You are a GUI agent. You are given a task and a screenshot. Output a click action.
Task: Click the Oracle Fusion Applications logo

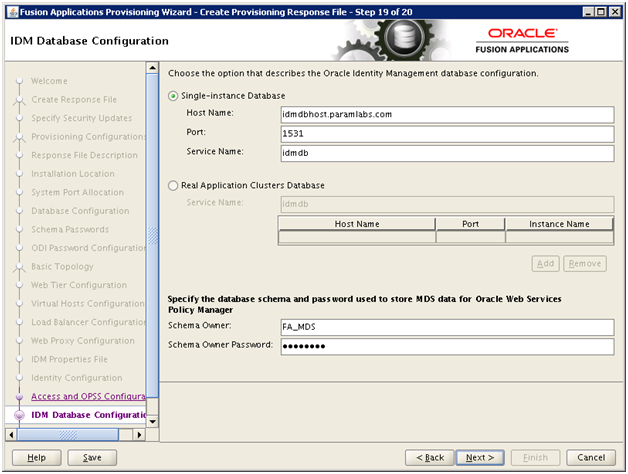click(522, 41)
